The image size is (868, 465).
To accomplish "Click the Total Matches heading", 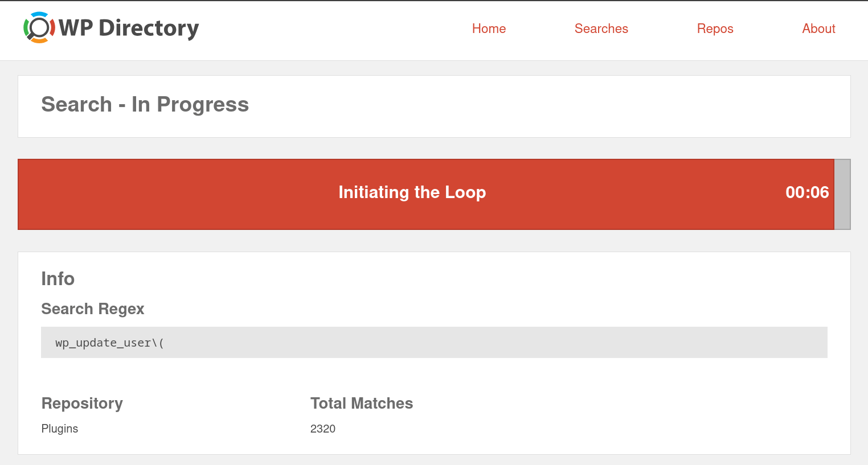I will [362, 404].
